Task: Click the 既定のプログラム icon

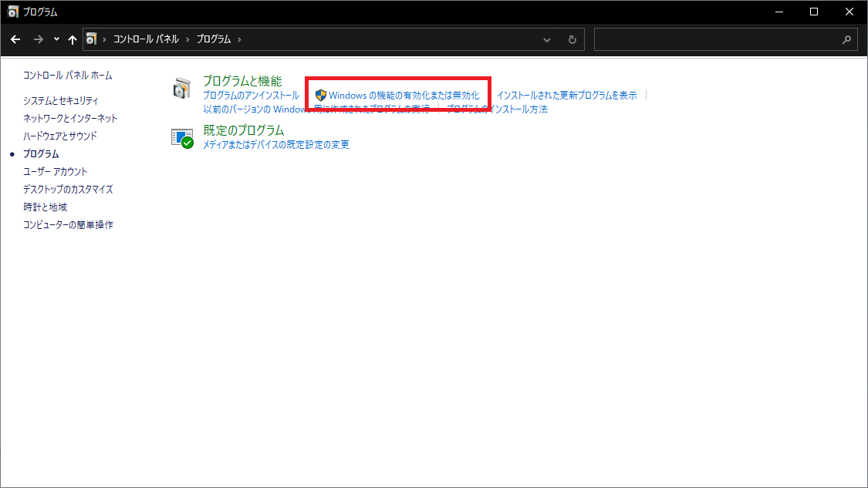Action: tap(182, 138)
